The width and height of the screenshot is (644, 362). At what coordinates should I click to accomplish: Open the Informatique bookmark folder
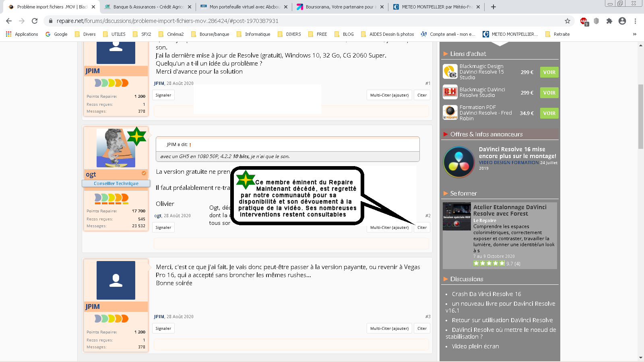point(254,34)
